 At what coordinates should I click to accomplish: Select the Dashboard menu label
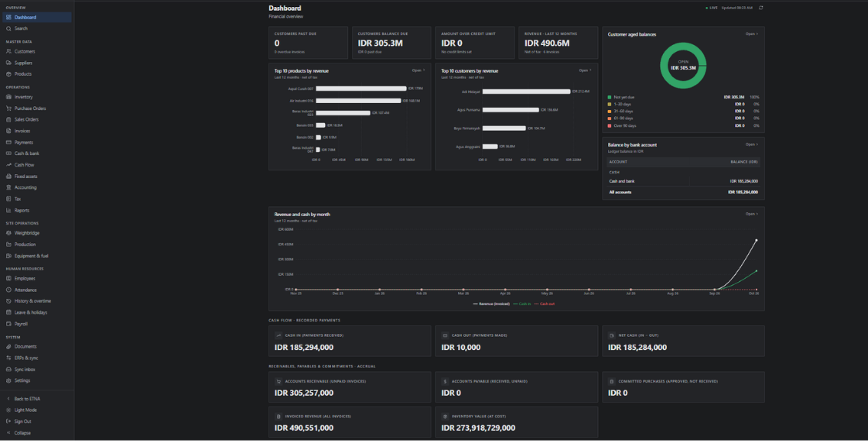(26, 17)
